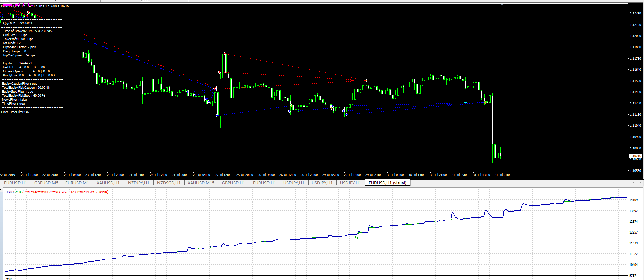Click the InpMaxSpread: 24 pips line

(19, 55)
